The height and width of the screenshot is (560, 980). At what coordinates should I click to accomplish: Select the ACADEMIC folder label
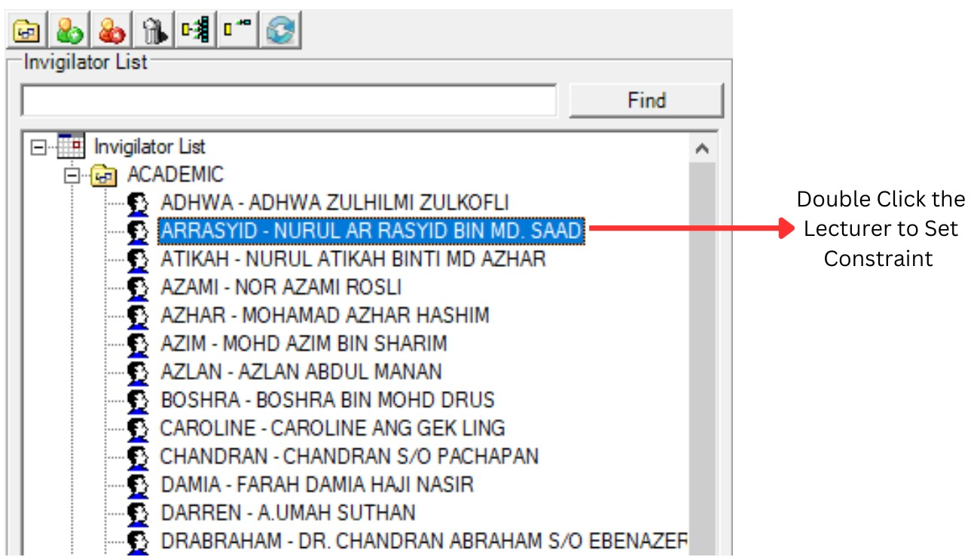pyautogui.click(x=176, y=175)
